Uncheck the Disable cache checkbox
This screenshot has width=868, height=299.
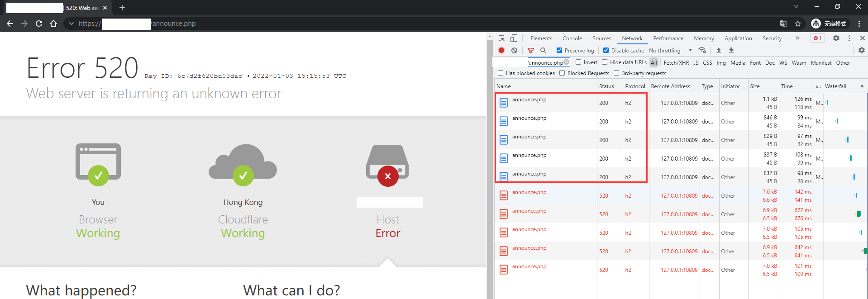coord(606,50)
